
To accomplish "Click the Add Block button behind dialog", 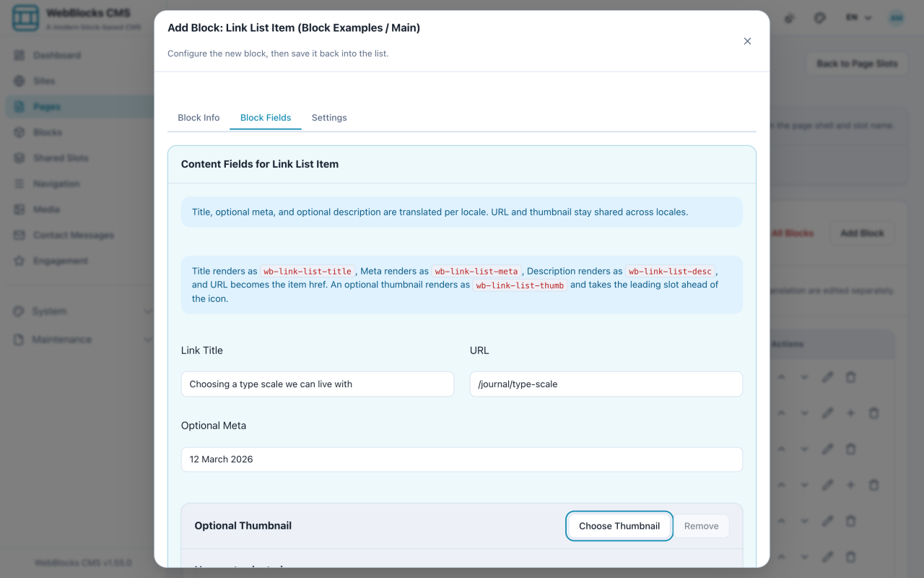I will pos(862,233).
